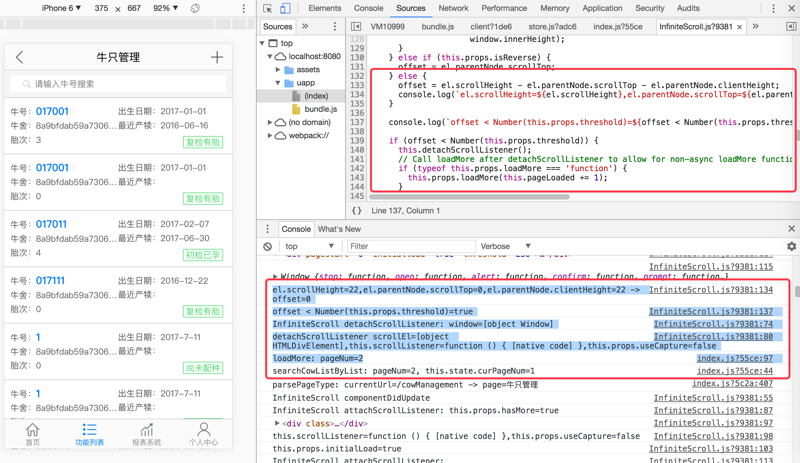Image resolution: width=800 pixels, height=463 pixels.
Task: Click the rotate screen orientation icon
Action: click(195, 8)
